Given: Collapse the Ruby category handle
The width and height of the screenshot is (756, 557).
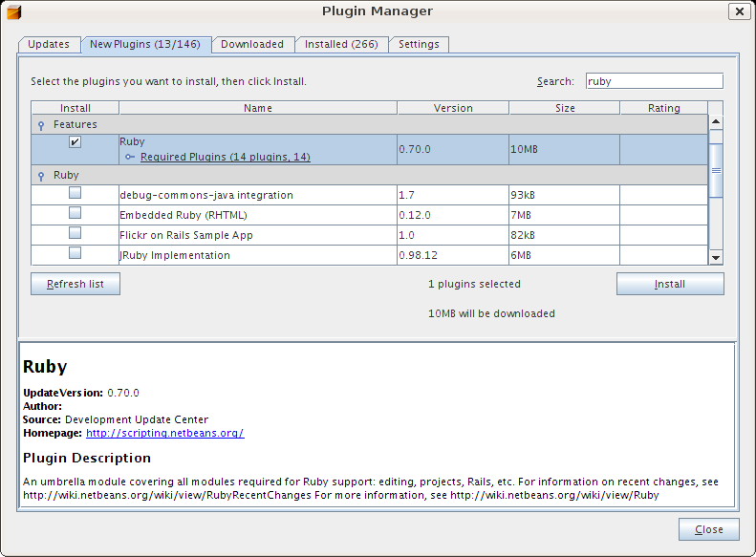Looking at the screenshot, I should [41, 176].
